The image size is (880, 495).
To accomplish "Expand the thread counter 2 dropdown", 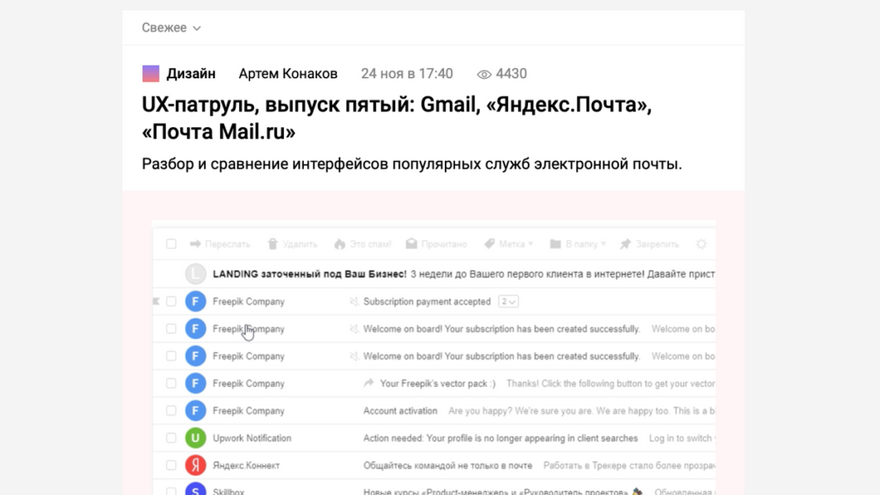I will pyautogui.click(x=508, y=301).
